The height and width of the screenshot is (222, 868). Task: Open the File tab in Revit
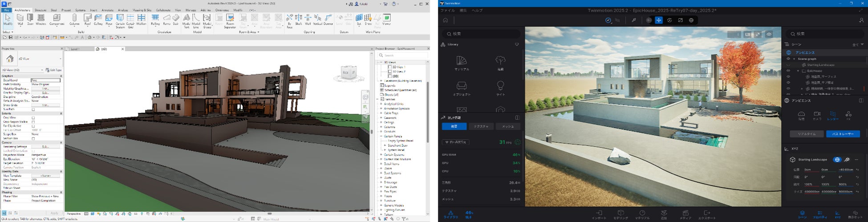click(6, 10)
